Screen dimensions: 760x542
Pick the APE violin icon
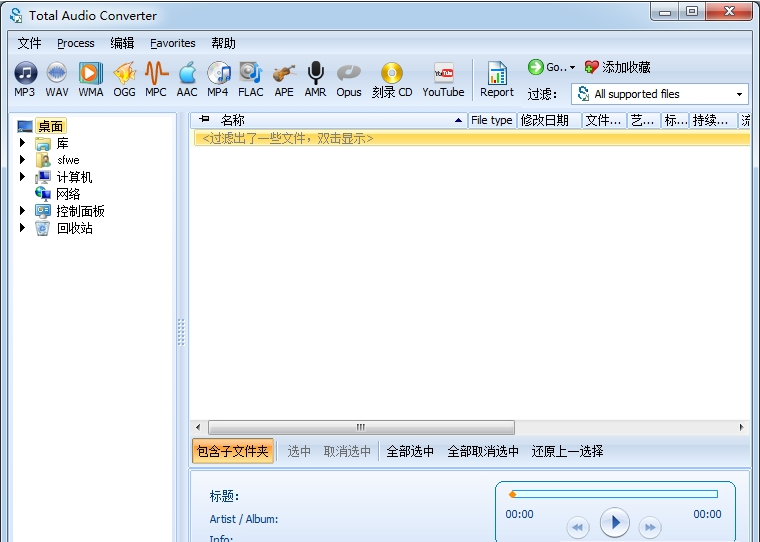coord(284,74)
